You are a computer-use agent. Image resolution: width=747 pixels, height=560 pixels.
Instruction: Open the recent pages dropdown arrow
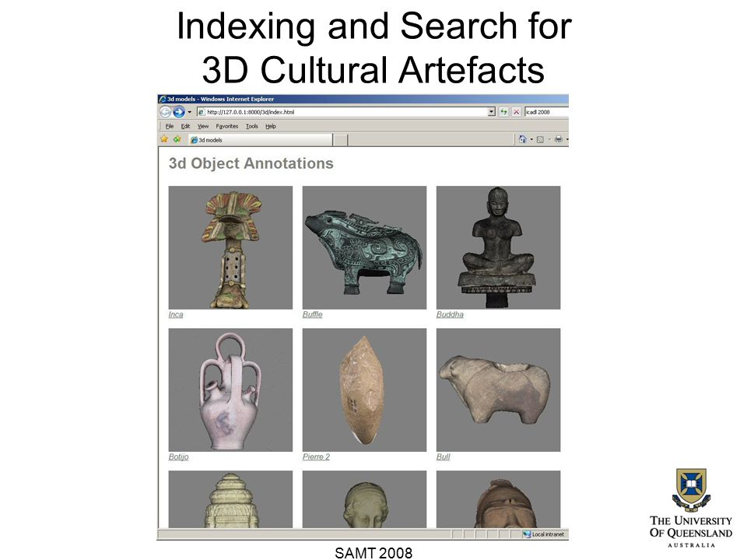pyautogui.click(x=190, y=112)
